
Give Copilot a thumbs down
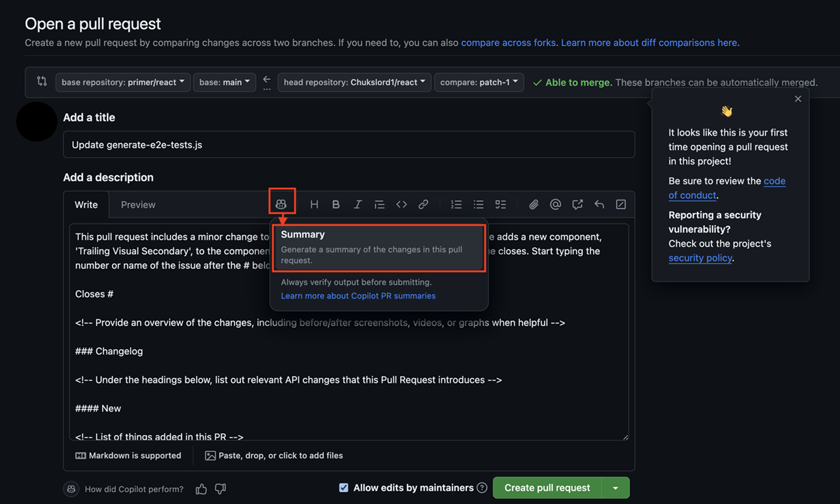(x=220, y=488)
